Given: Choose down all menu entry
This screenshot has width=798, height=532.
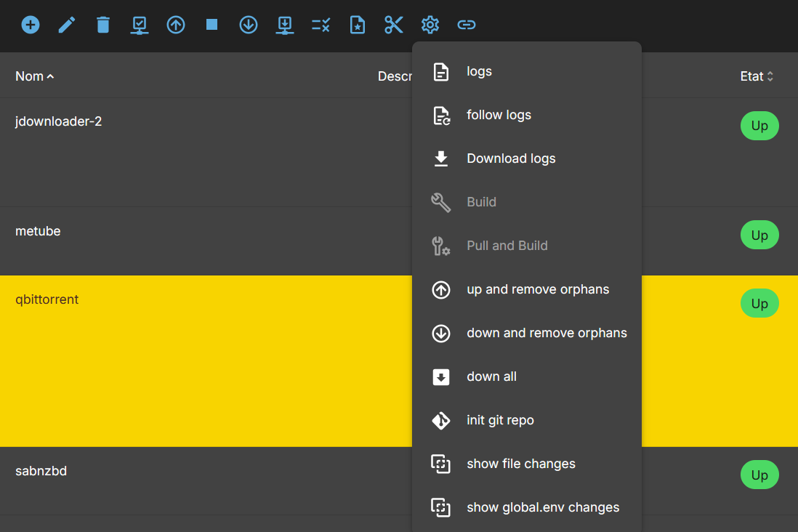Looking at the screenshot, I should 527,376.
